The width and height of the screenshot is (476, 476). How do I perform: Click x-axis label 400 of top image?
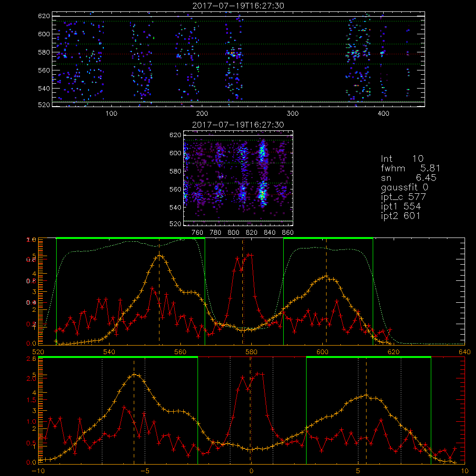383,114
